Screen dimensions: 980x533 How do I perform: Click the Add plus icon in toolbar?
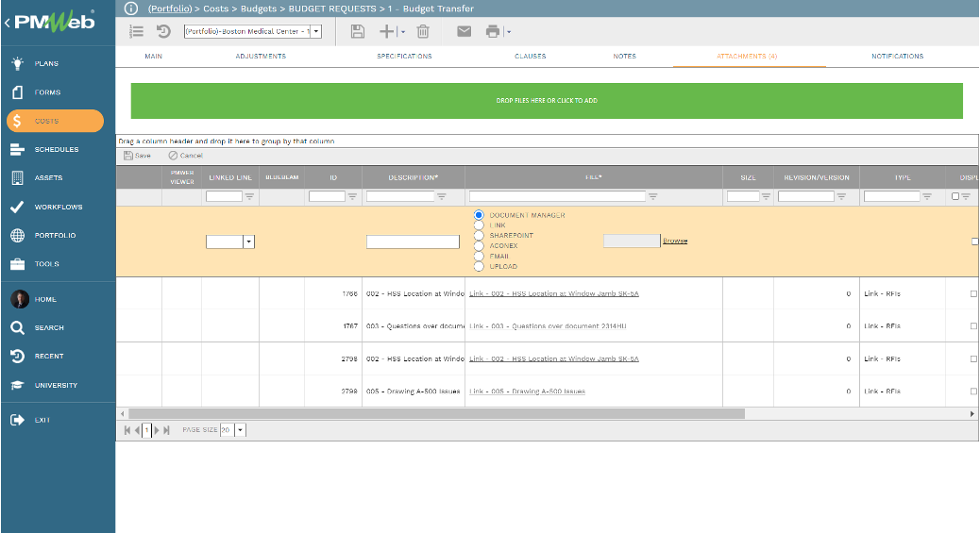click(x=387, y=31)
